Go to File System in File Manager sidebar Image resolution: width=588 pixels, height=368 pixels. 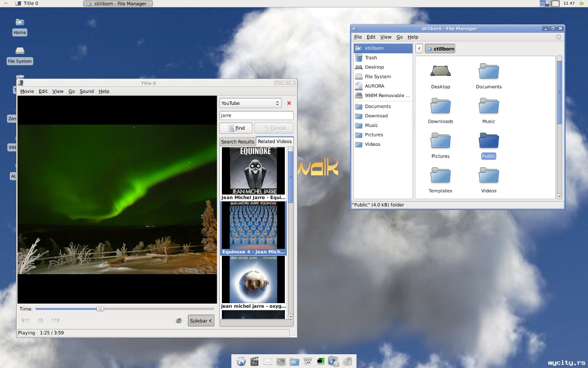[x=383, y=77]
